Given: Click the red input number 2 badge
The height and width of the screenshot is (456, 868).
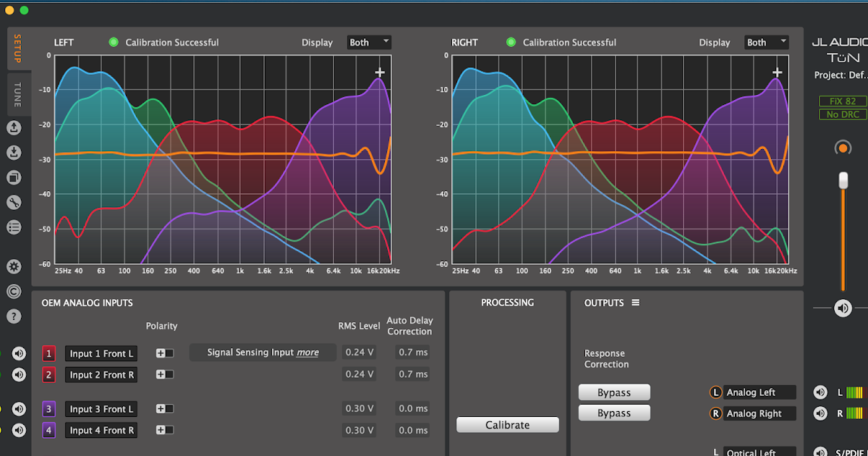Looking at the screenshot, I should point(49,375).
